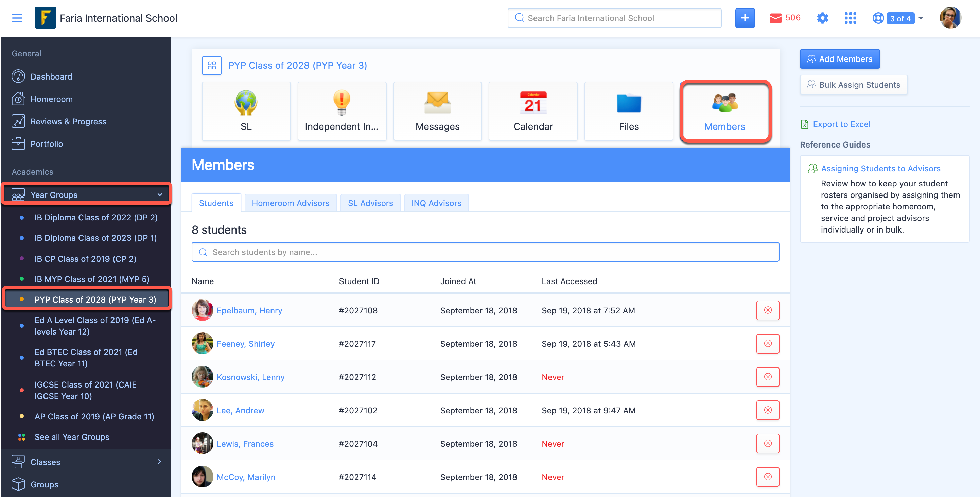
Task: Open the Members people tile
Action: point(725,111)
